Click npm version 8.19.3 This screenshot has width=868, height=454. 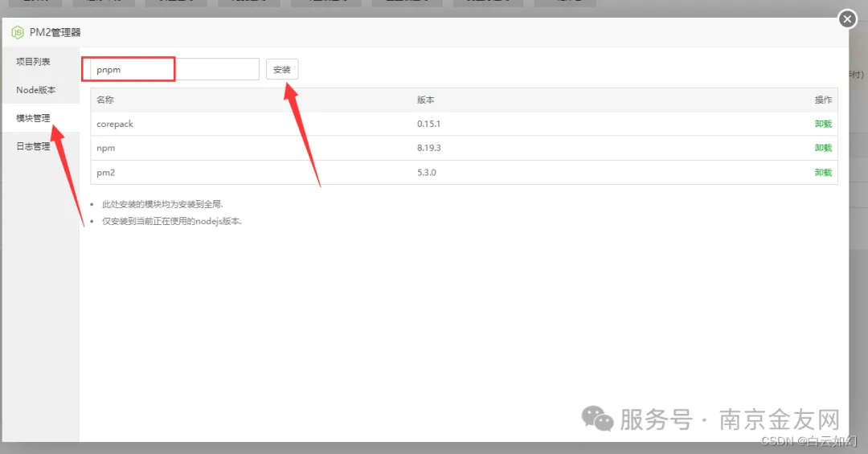tap(429, 148)
